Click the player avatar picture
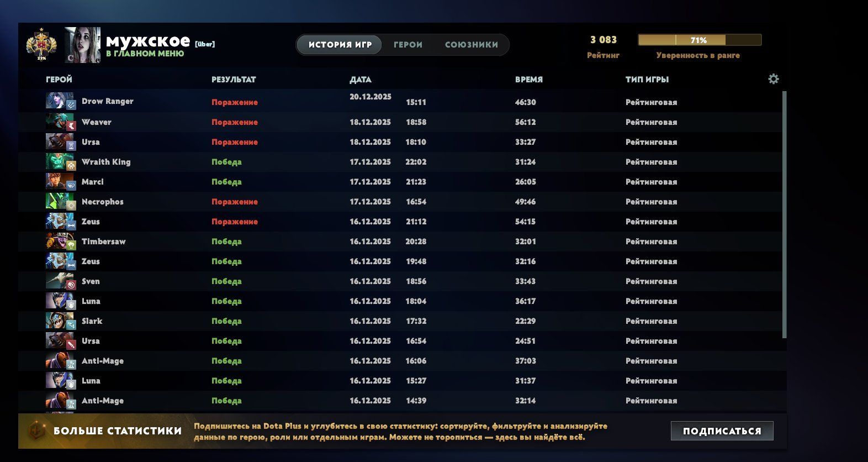 click(x=83, y=45)
